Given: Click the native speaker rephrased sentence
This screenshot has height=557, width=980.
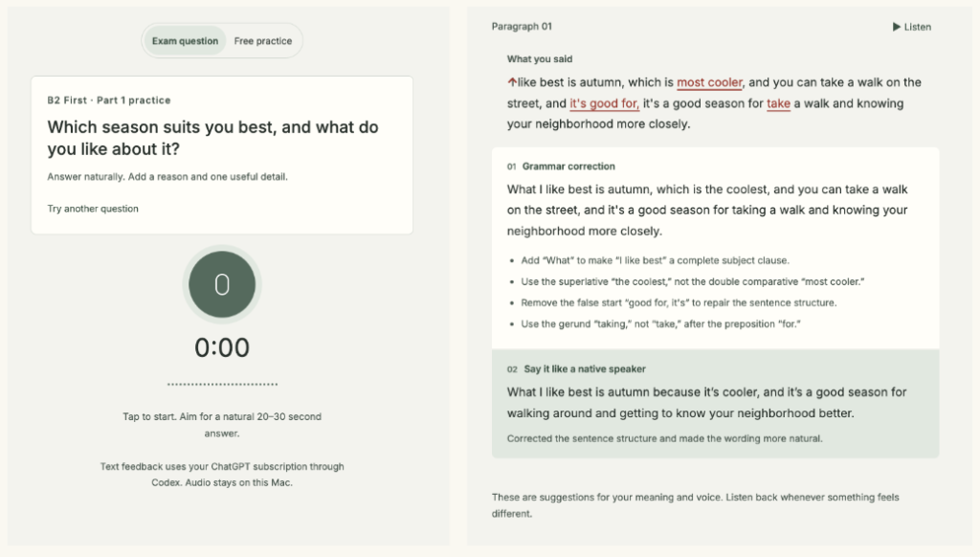Looking at the screenshot, I should [706, 403].
